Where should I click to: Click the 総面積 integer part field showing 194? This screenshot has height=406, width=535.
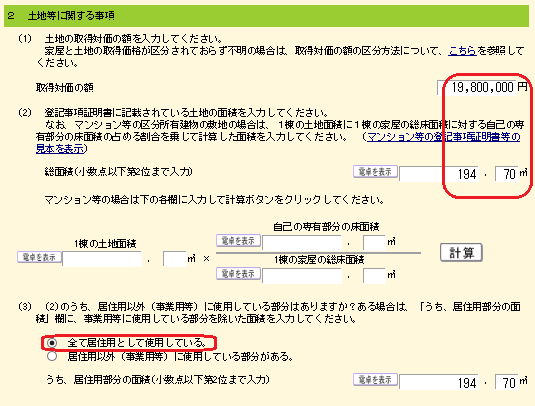439,174
